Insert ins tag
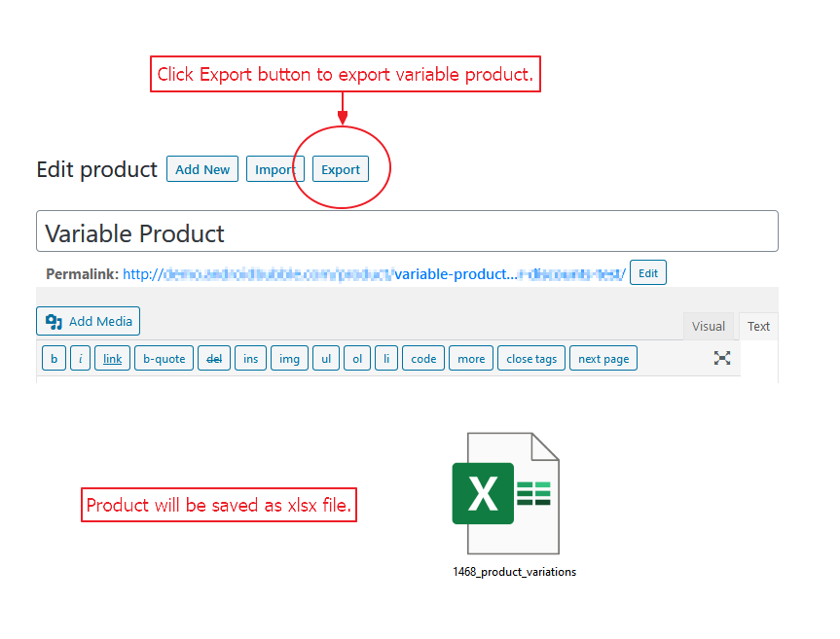Image resolution: width=840 pixels, height=639 pixels. 250,359
